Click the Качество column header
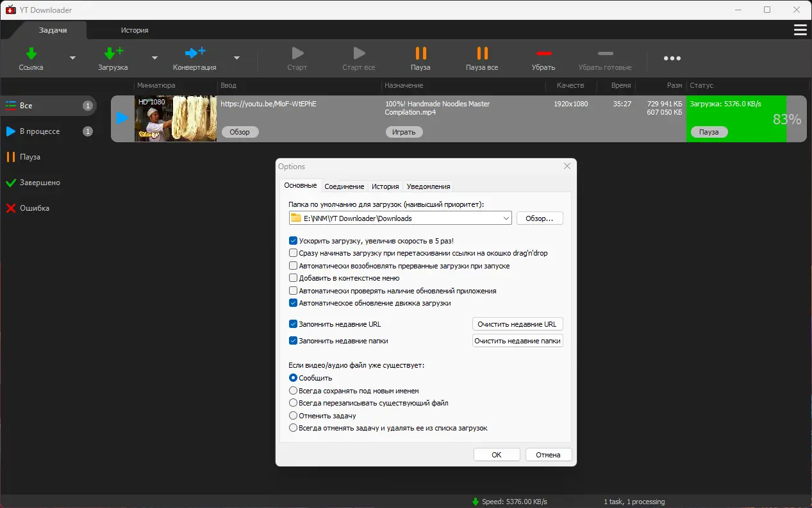Viewport: 812px width, 508px height. point(570,85)
